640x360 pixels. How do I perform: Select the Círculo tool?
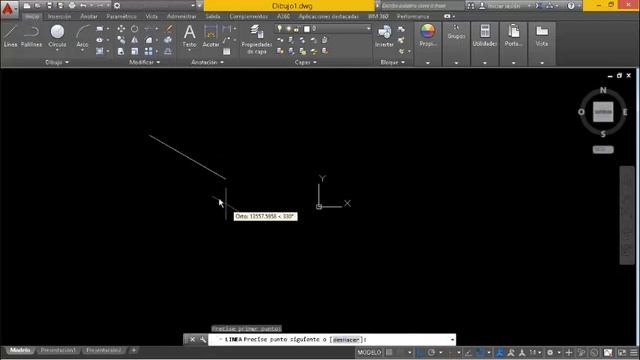coord(57,36)
